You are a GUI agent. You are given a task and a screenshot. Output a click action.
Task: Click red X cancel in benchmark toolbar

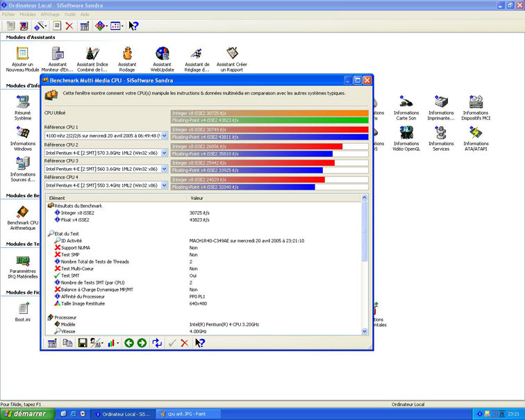185,343
